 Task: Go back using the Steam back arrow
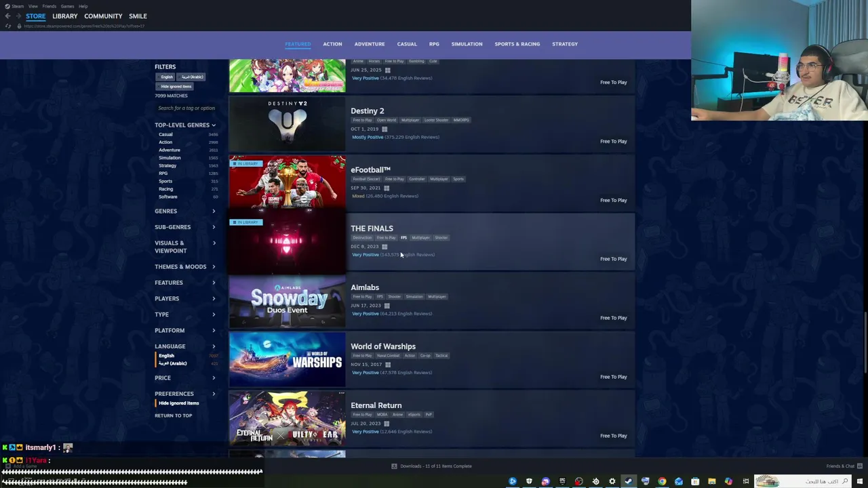[7, 16]
